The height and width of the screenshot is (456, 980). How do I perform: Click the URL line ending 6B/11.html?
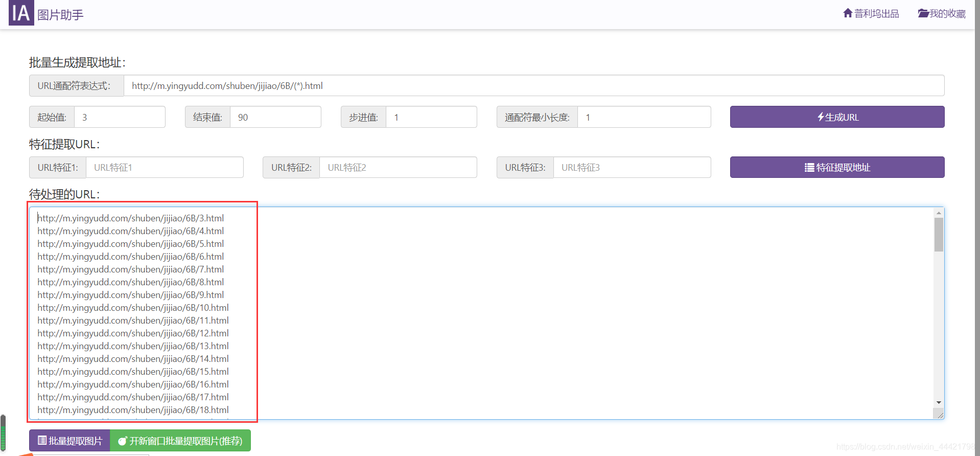click(133, 321)
